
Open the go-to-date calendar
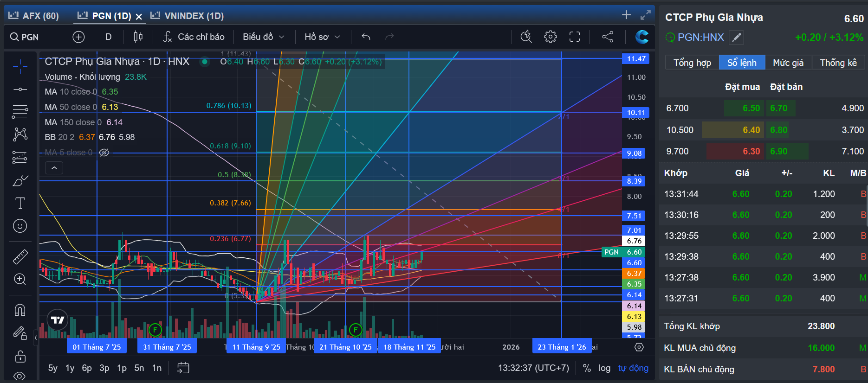tap(183, 368)
